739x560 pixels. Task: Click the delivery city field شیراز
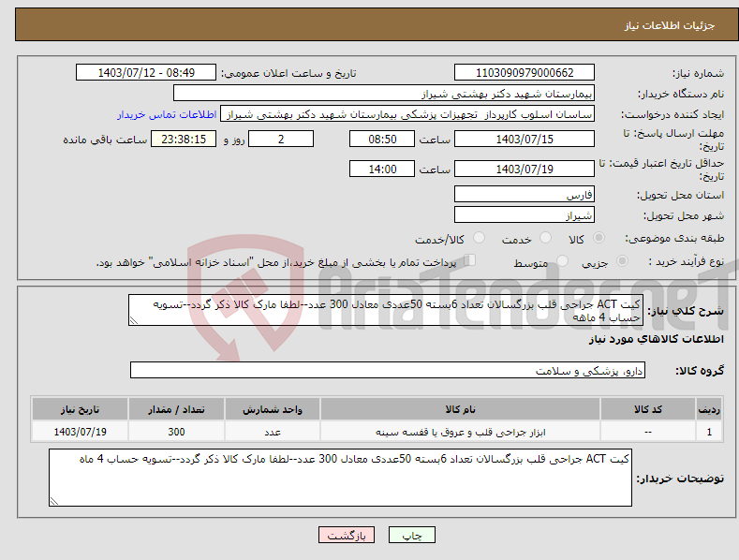[525, 215]
